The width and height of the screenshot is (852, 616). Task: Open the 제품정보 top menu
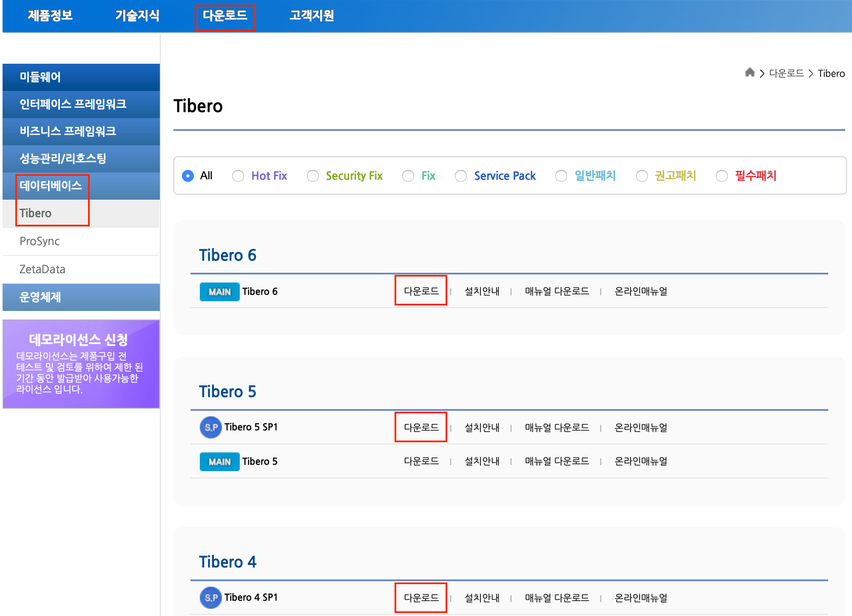tap(50, 16)
